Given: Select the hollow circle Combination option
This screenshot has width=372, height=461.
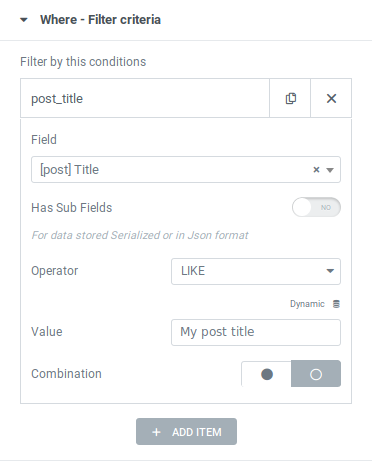Looking at the screenshot, I should pyautogui.click(x=316, y=374).
